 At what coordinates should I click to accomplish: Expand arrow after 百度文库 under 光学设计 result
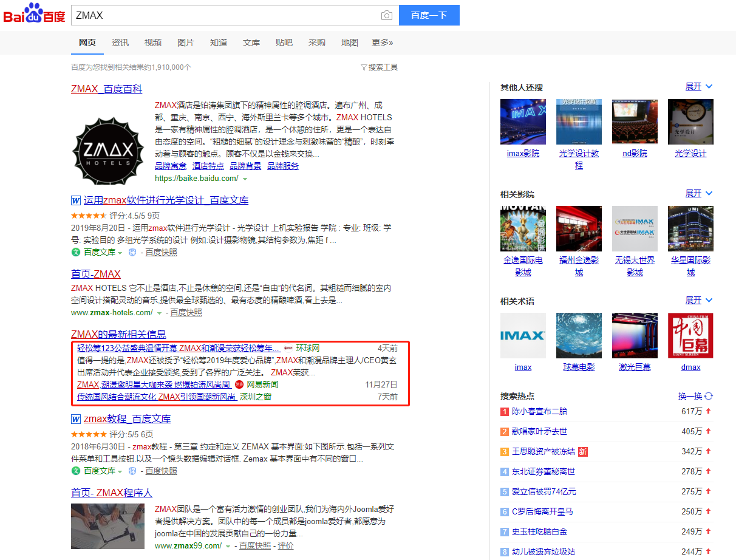tap(120, 253)
